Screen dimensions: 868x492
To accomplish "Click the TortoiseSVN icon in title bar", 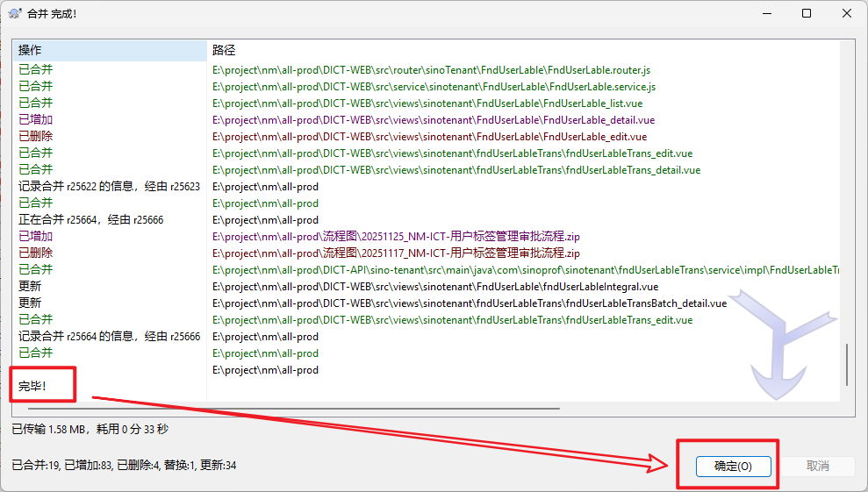I will coord(14,13).
